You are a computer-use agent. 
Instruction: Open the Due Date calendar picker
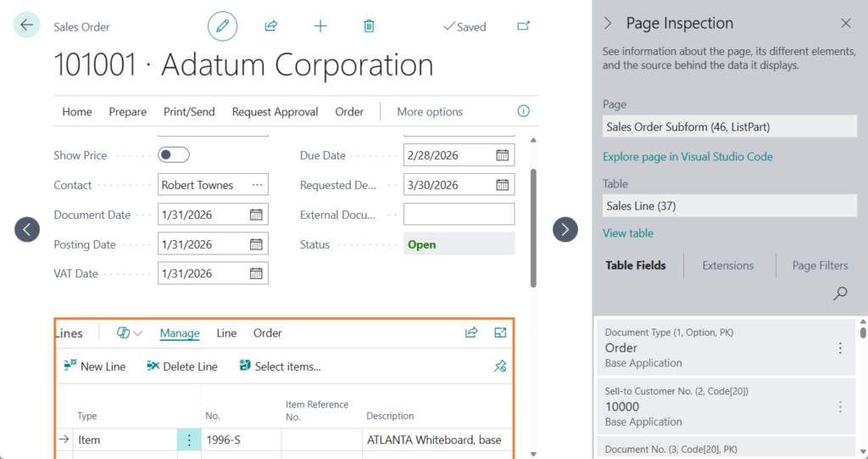coord(503,155)
